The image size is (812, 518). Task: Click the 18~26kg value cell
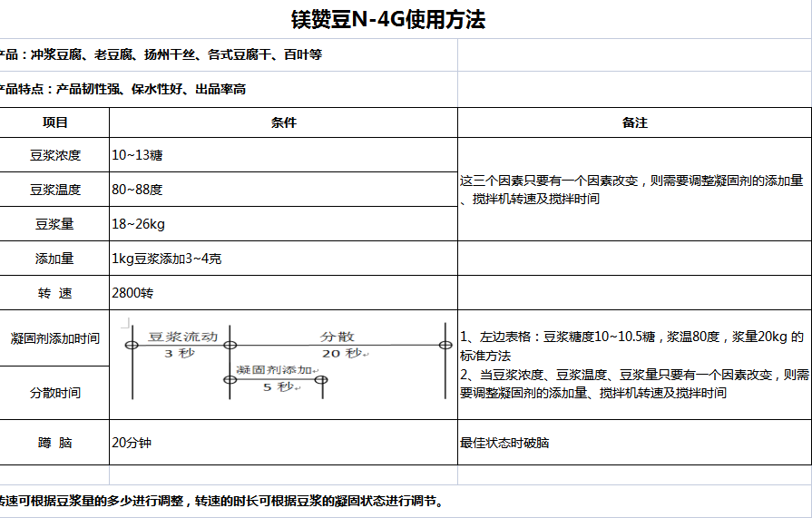click(x=283, y=224)
